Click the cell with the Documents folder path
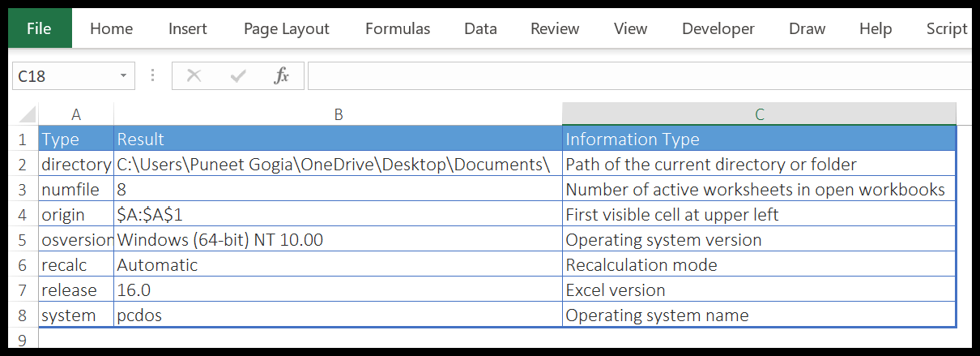Viewport: 980px width, 356px height. coord(339,164)
